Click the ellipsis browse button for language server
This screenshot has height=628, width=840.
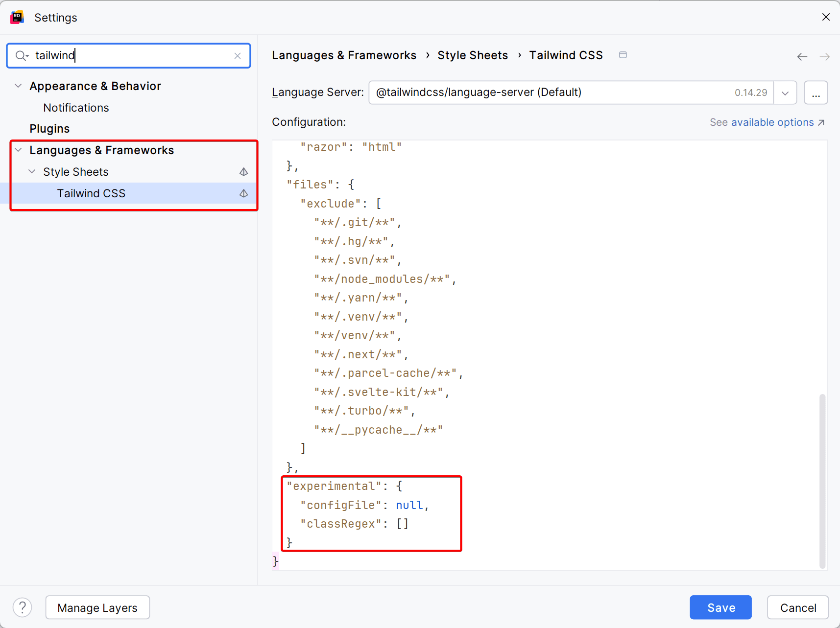pyautogui.click(x=816, y=93)
